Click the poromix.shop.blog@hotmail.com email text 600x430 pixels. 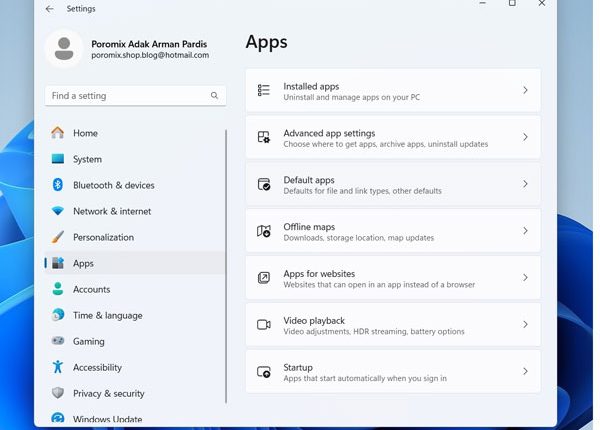coord(150,55)
